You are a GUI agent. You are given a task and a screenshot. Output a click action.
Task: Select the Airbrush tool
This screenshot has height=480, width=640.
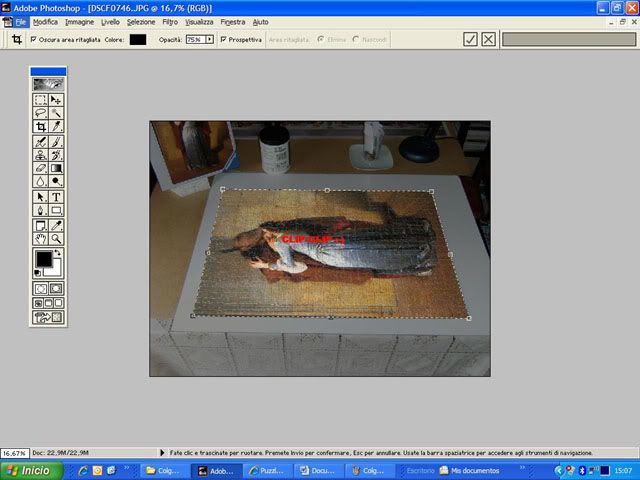[x=40, y=142]
